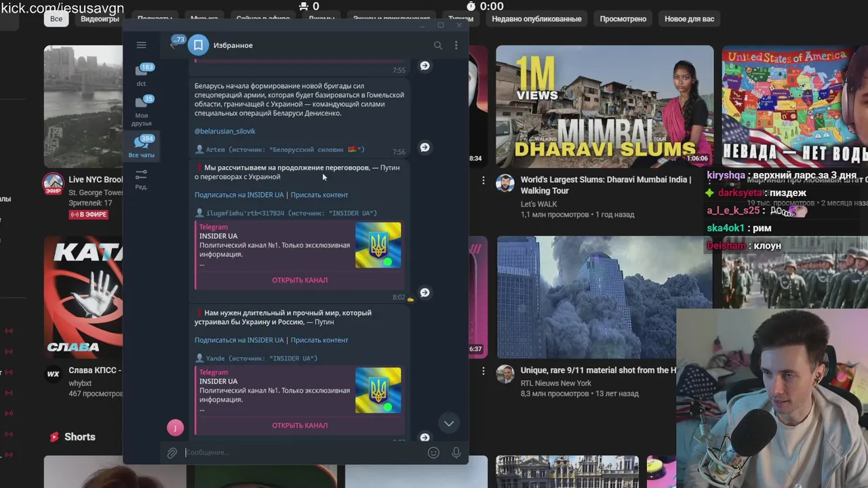This screenshot has width=868, height=488.
Task: Open Let's WALK channel avatar
Action: coord(505,184)
